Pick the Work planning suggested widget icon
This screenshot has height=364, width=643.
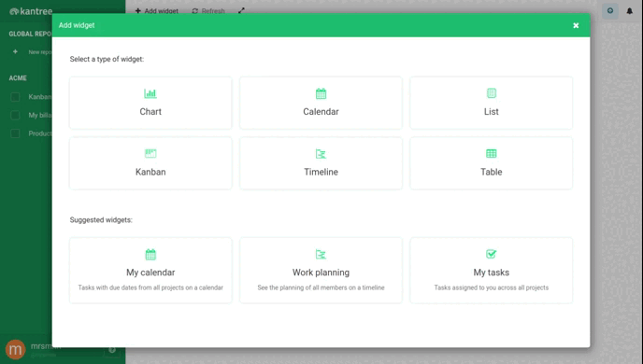tap(321, 254)
